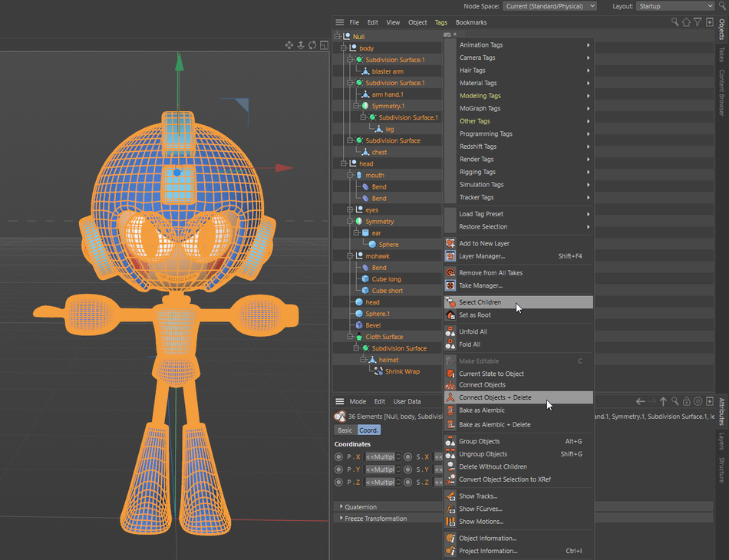Click the Group Objects icon
This screenshot has height=560, width=729.
(x=450, y=442)
